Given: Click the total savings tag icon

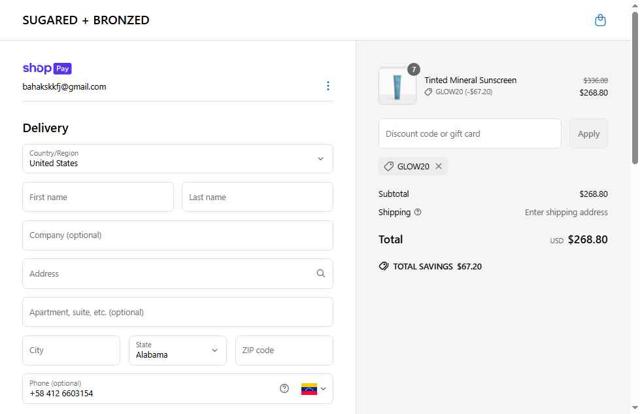Looking at the screenshot, I should point(384,266).
